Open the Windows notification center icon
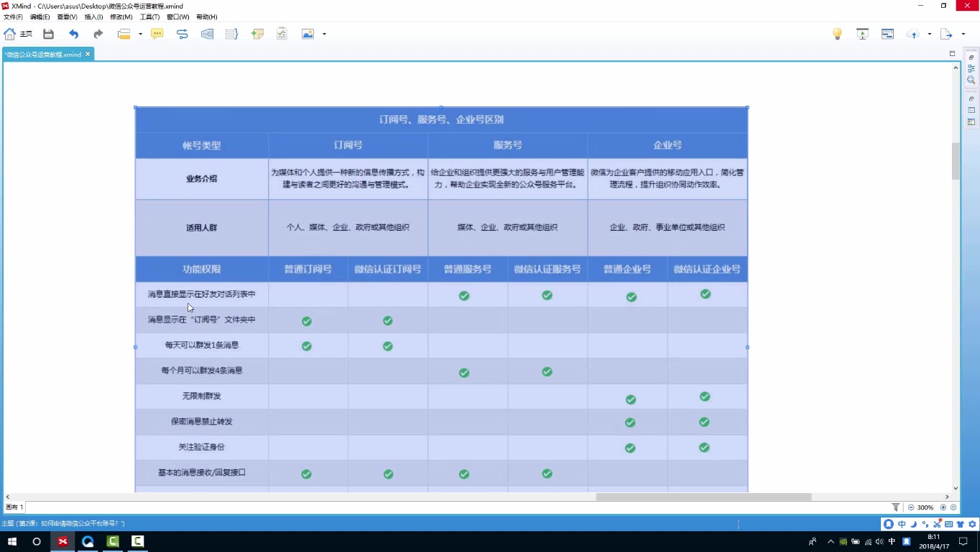 click(963, 541)
